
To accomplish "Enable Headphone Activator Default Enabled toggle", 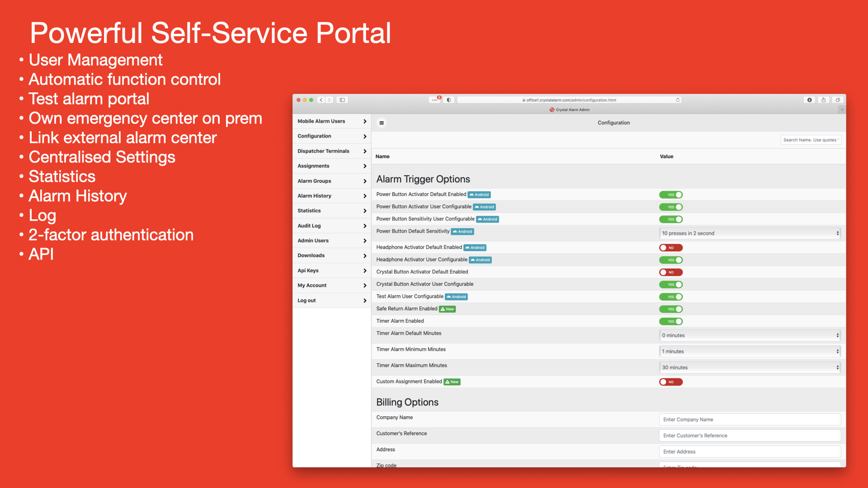I will pyautogui.click(x=671, y=248).
